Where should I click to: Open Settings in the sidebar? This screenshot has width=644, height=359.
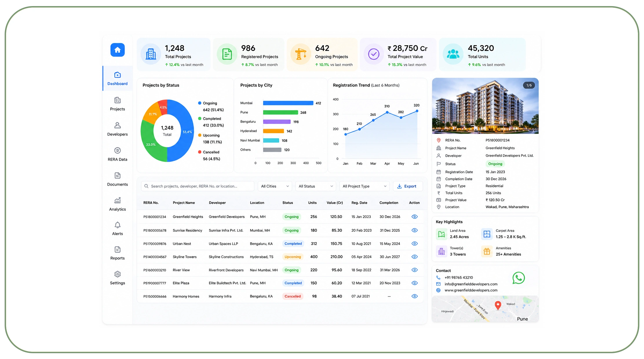pos(117,278)
